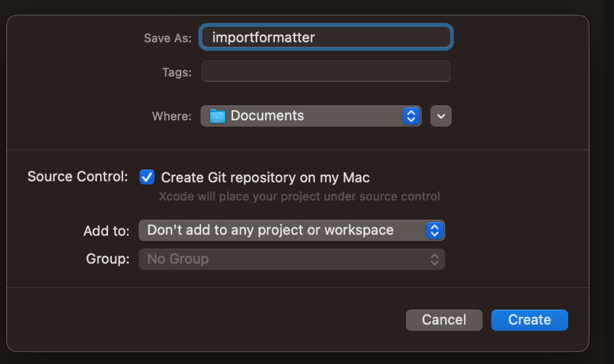Click the Create button
This screenshot has width=614, height=364.
pos(530,320)
